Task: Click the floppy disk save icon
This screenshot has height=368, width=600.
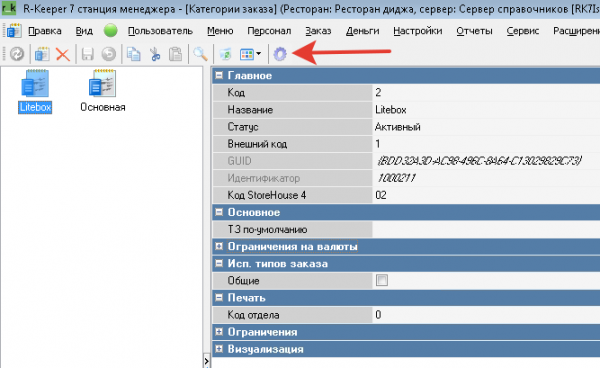Action: (x=88, y=54)
